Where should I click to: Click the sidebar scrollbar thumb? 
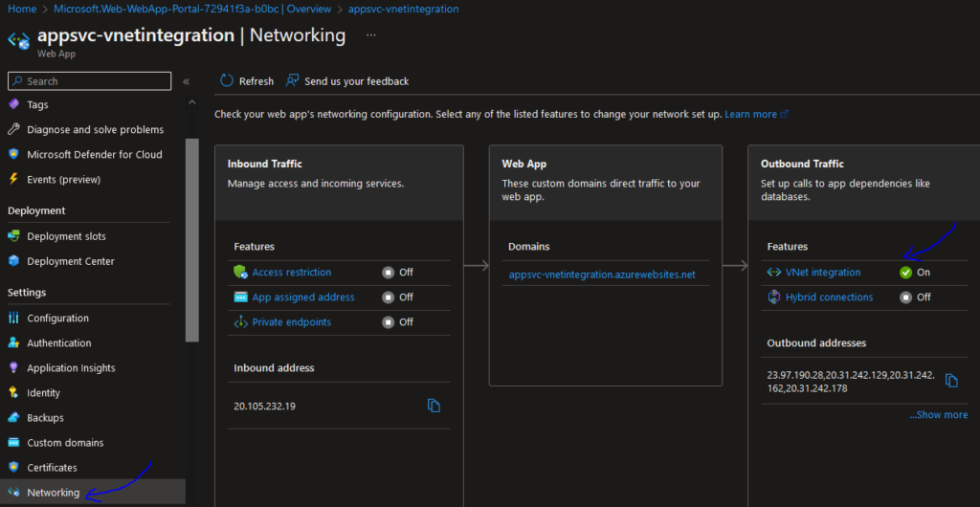pyautogui.click(x=191, y=240)
